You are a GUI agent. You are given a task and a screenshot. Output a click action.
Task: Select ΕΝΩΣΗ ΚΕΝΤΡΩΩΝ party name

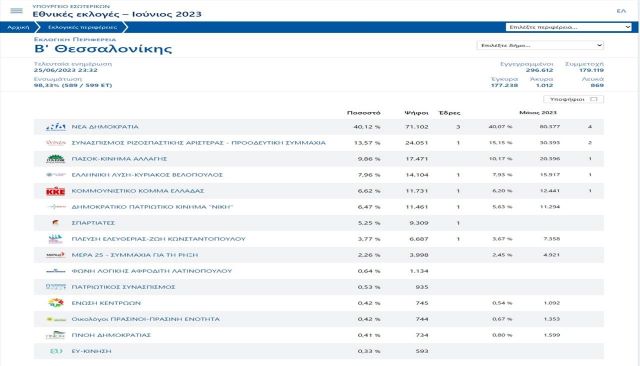point(106,303)
